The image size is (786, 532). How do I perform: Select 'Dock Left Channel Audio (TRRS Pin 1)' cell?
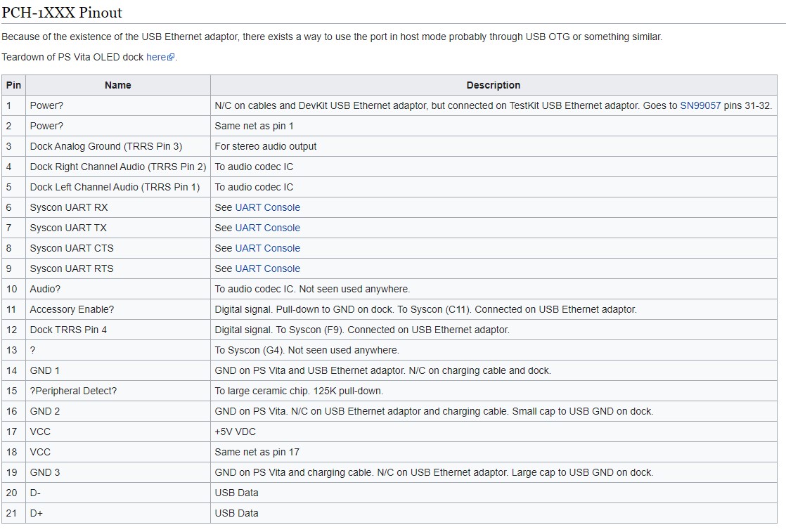[x=118, y=188]
